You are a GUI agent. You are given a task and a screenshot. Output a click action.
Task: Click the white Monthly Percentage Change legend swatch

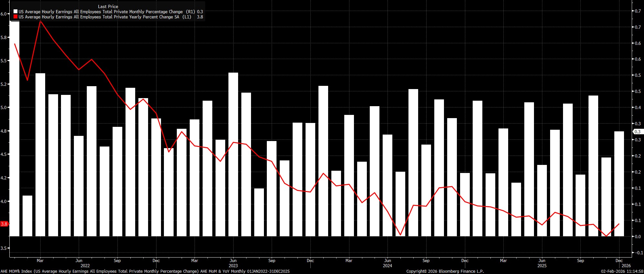15,12
